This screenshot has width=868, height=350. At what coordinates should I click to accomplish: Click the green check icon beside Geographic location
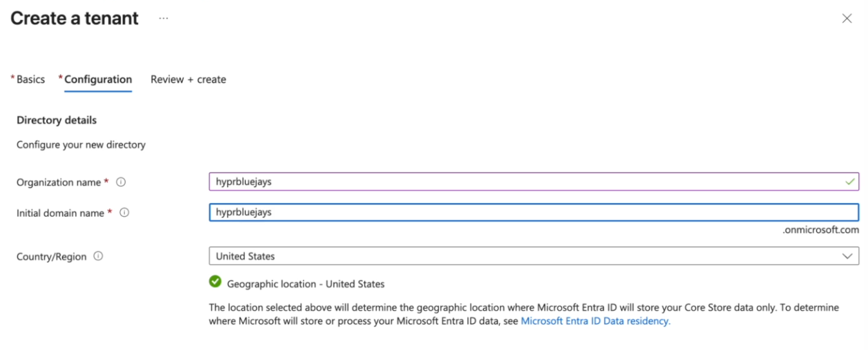[x=215, y=282]
